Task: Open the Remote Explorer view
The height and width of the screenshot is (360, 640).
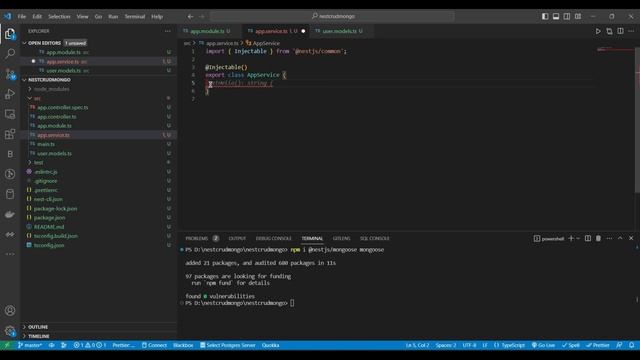Action: click(10, 114)
